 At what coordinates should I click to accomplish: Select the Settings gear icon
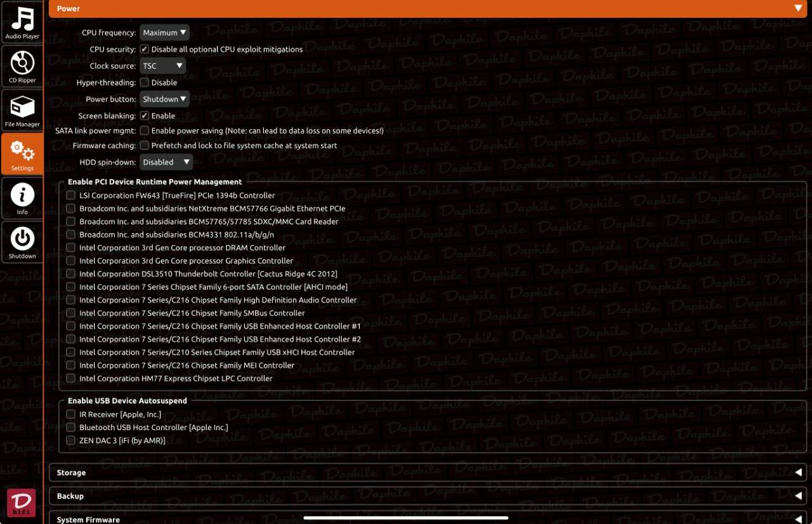pyautogui.click(x=22, y=154)
